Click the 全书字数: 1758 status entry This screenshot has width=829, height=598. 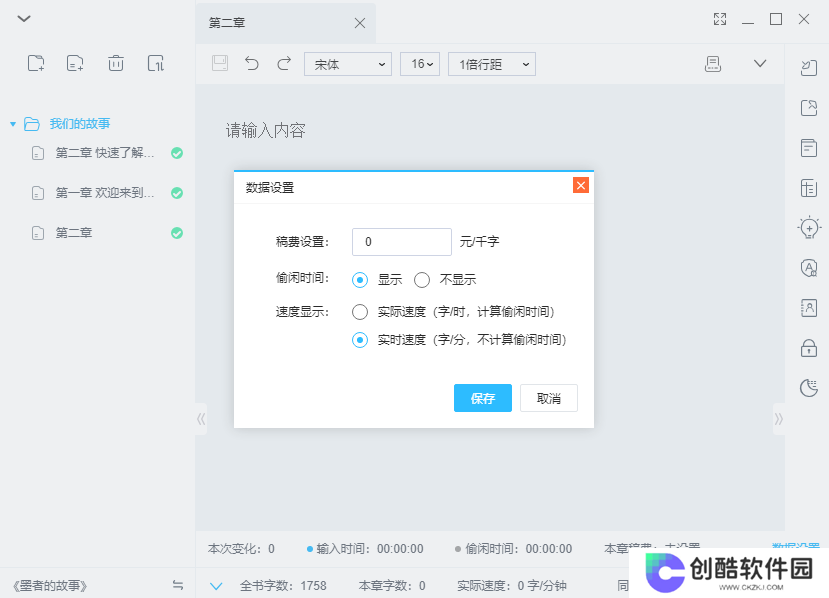click(x=283, y=585)
